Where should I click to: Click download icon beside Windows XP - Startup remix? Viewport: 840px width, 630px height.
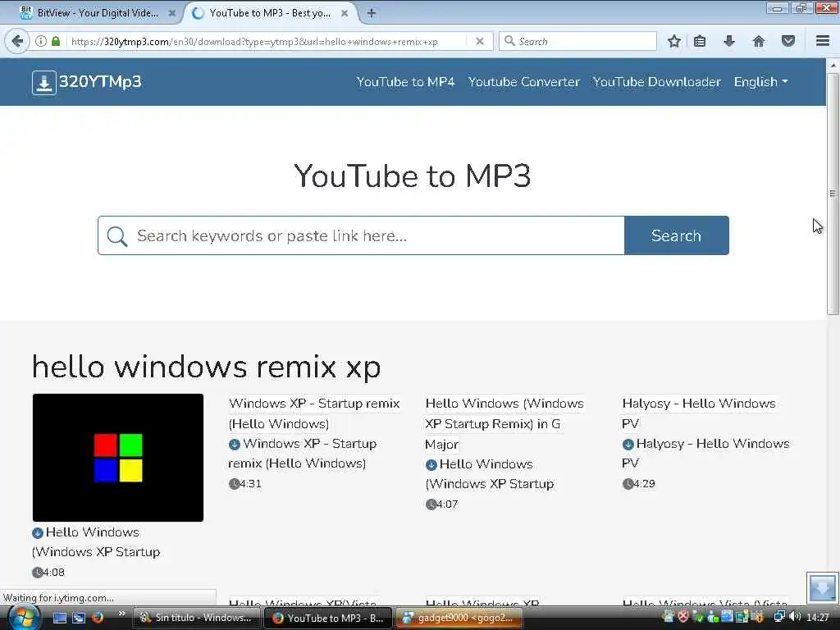click(x=234, y=444)
